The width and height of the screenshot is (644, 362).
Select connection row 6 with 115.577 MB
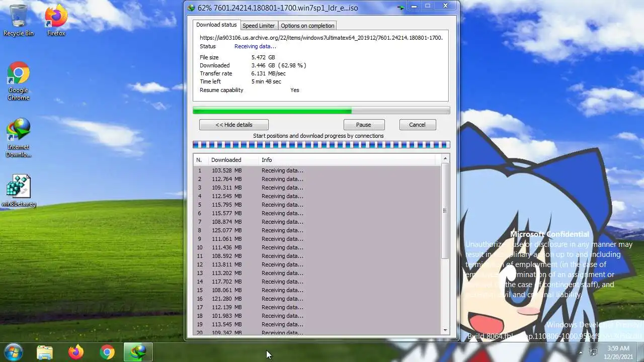click(317, 213)
